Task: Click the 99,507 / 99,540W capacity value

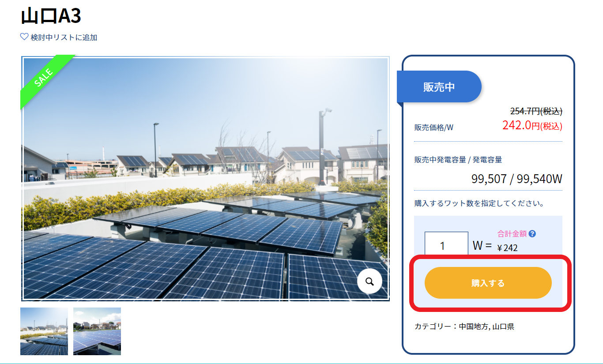Action: 516,179
